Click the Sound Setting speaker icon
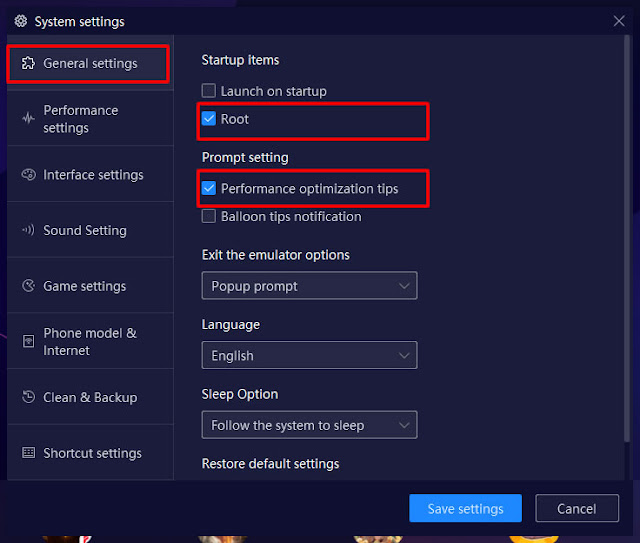The width and height of the screenshot is (640, 543). (x=28, y=230)
